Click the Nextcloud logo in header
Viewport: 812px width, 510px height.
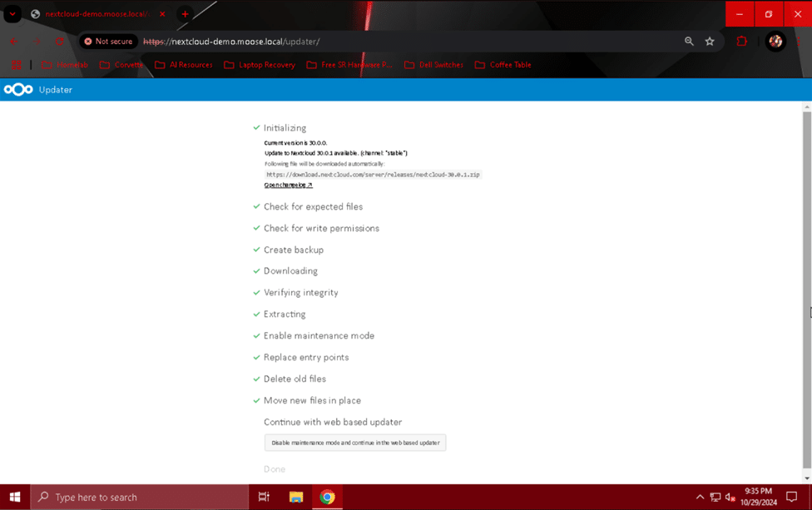pos(18,90)
